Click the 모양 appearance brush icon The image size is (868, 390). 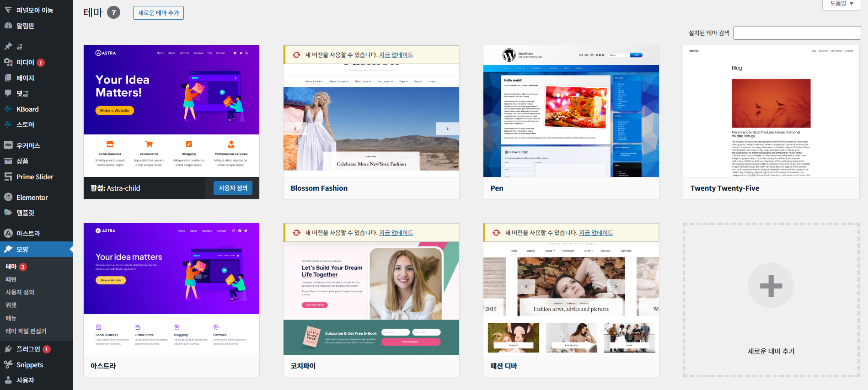tap(8, 249)
